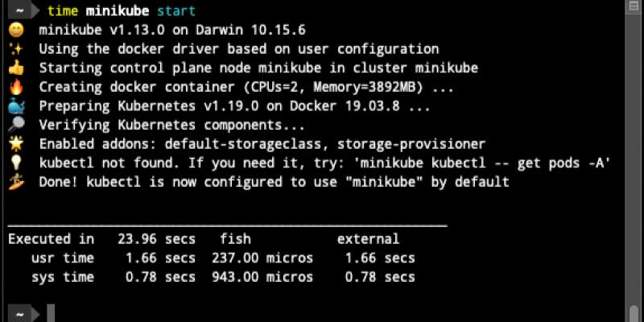The image size is (644, 322).
Task: Click the magnifying glass emoji beside Verifying Kubernetes
Action: 16,125
